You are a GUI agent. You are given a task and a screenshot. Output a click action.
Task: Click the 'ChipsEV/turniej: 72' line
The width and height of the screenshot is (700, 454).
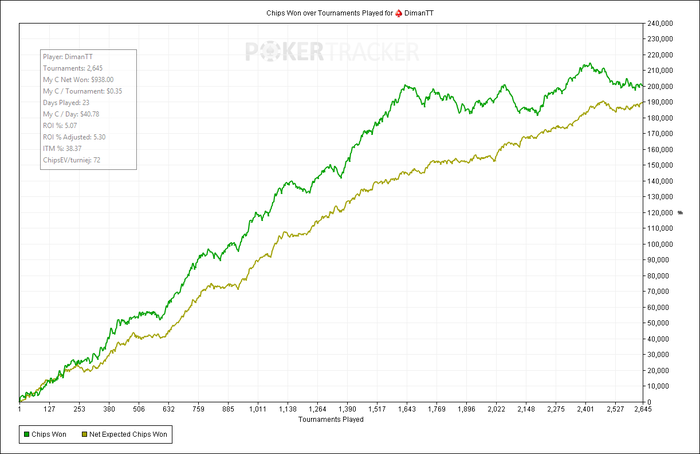coord(71,160)
